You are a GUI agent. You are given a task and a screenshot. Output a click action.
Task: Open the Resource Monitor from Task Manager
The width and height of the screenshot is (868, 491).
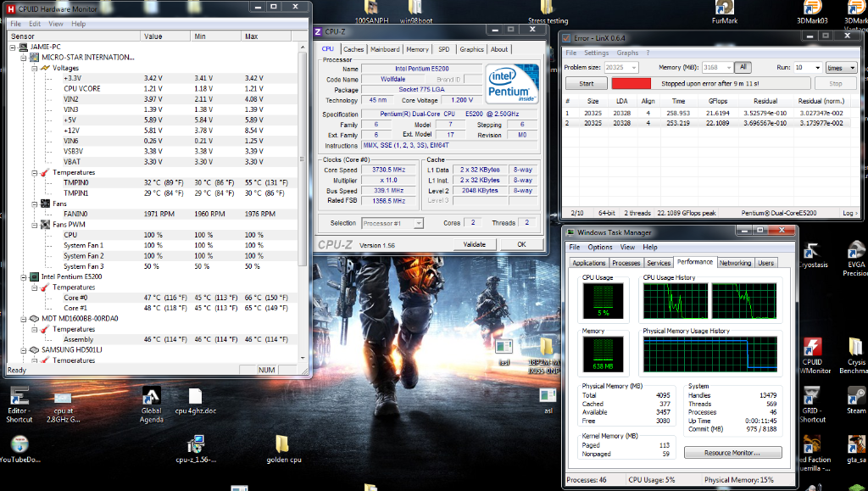pyautogui.click(x=732, y=453)
